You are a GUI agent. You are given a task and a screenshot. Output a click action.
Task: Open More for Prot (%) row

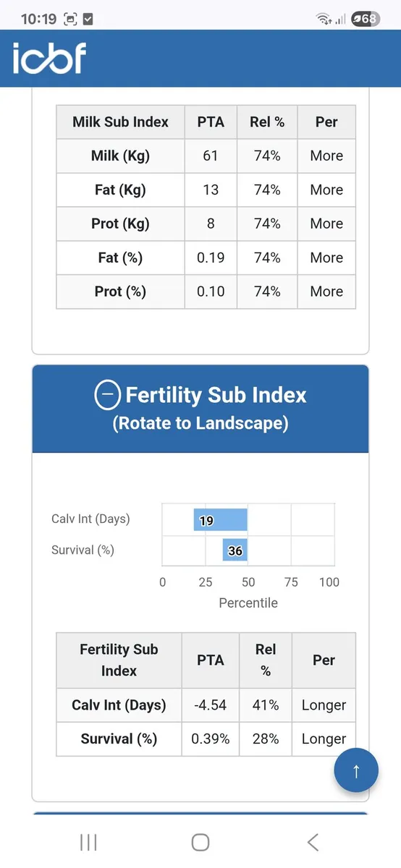click(326, 292)
